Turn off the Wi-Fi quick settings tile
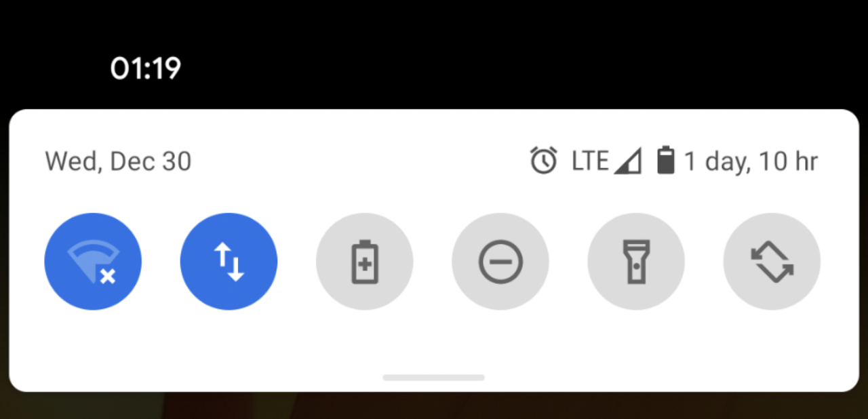The width and height of the screenshot is (868, 419). [93, 262]
